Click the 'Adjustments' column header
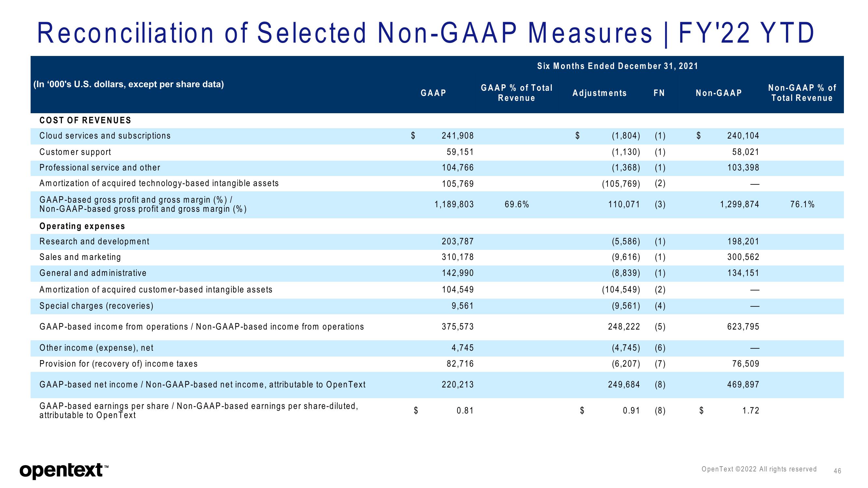 click(x=599, y=93)
